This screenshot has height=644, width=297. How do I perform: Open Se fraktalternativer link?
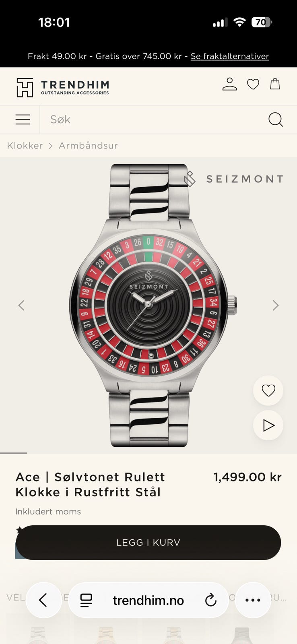coord(230,56)
